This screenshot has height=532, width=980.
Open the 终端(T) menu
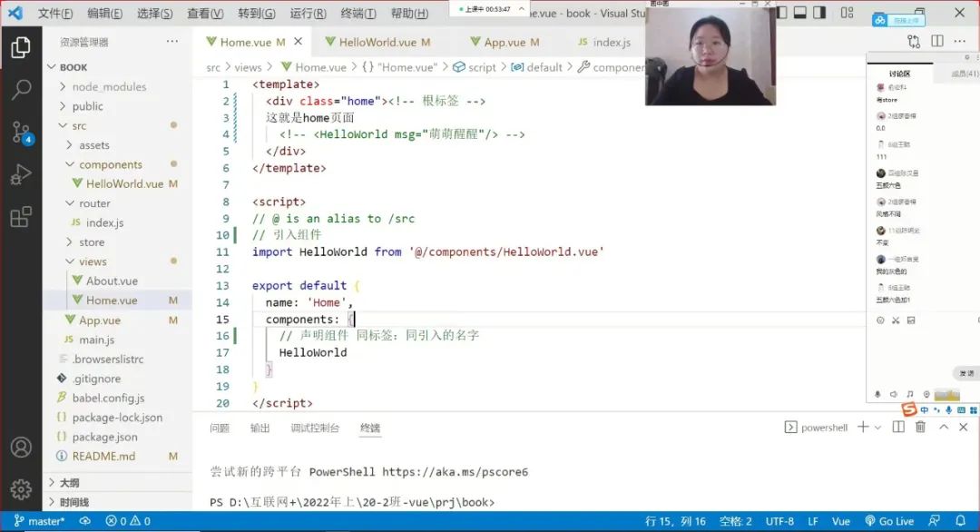click(x=358, y=13)
